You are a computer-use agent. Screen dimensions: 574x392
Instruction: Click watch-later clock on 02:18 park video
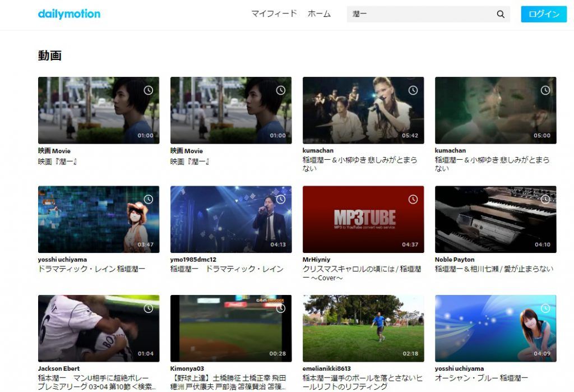coord(413,308)
